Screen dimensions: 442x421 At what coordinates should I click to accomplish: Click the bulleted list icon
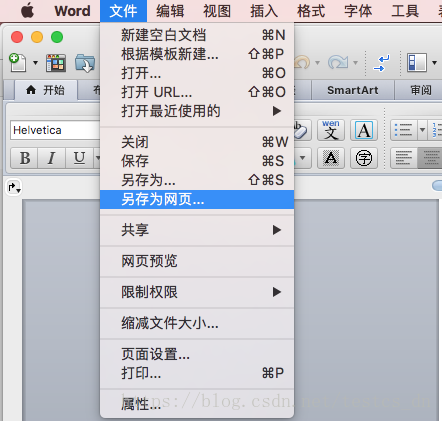click(404, 130)
